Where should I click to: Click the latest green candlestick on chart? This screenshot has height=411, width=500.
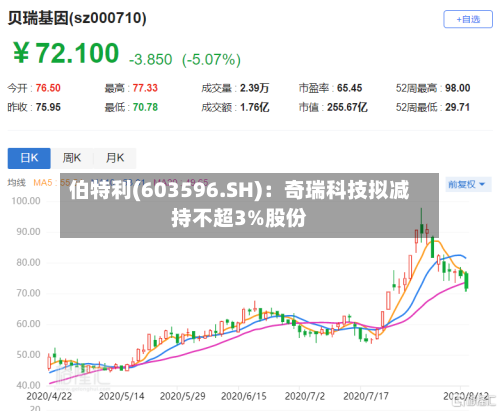466,281
